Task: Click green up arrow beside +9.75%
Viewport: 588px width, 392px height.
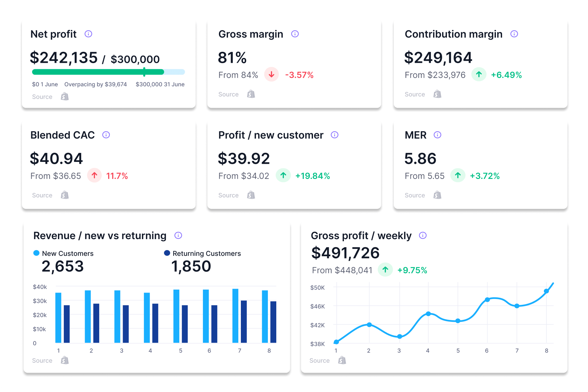Action: click(x=385, y=269)
